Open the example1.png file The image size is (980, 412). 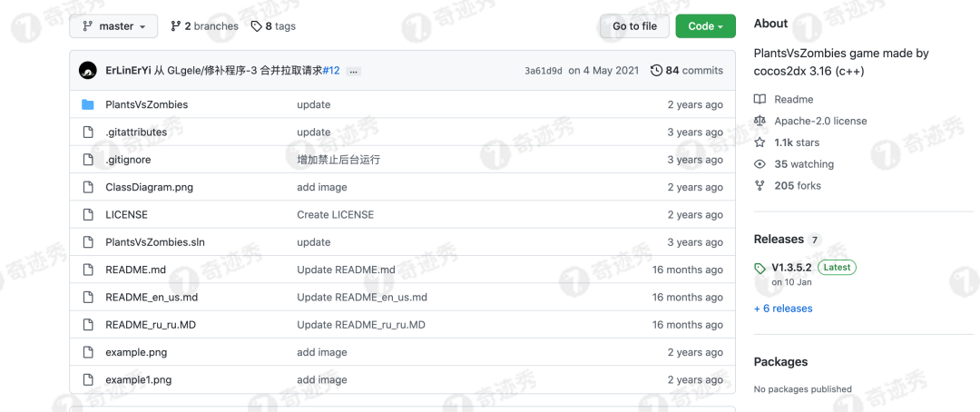tap(139, 379)
